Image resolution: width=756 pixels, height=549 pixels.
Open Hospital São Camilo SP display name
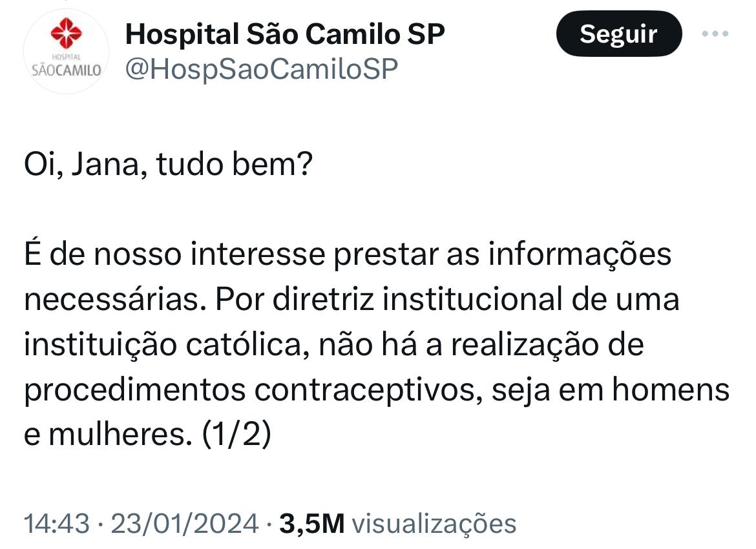pyautogui.click(x=285, y=34)
